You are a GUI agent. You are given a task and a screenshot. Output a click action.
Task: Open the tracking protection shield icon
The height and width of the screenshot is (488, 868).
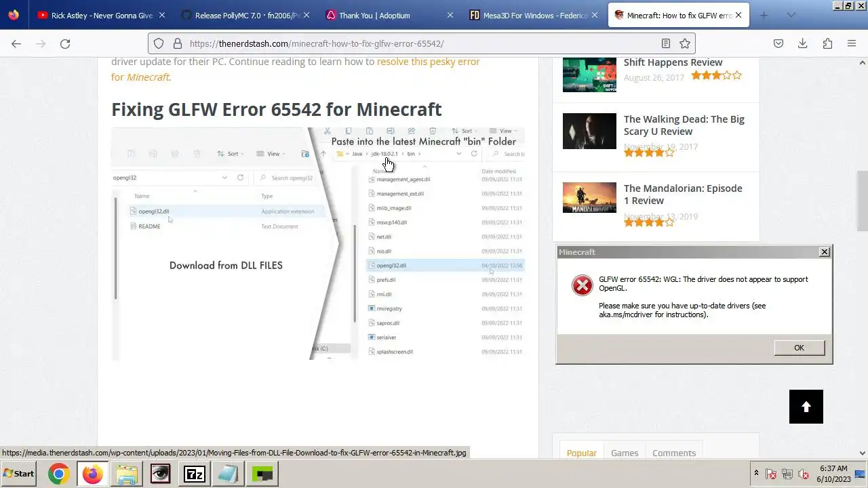point(159,43)
